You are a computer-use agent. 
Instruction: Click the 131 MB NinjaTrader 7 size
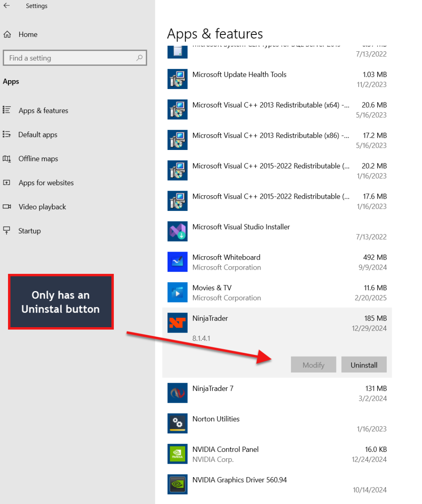point(376,388)
